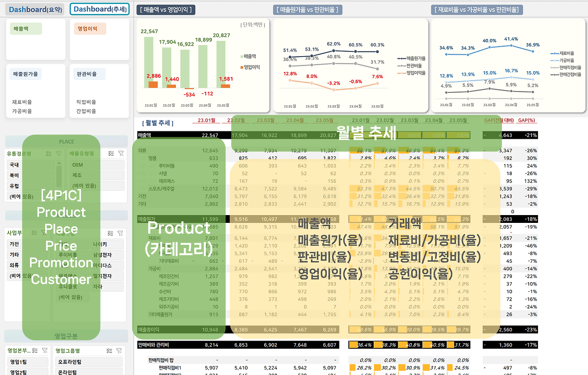Select 북미 in the 유통경로명 slicer
This screenshot has width=588, height=375.
[x=30, y=175]
